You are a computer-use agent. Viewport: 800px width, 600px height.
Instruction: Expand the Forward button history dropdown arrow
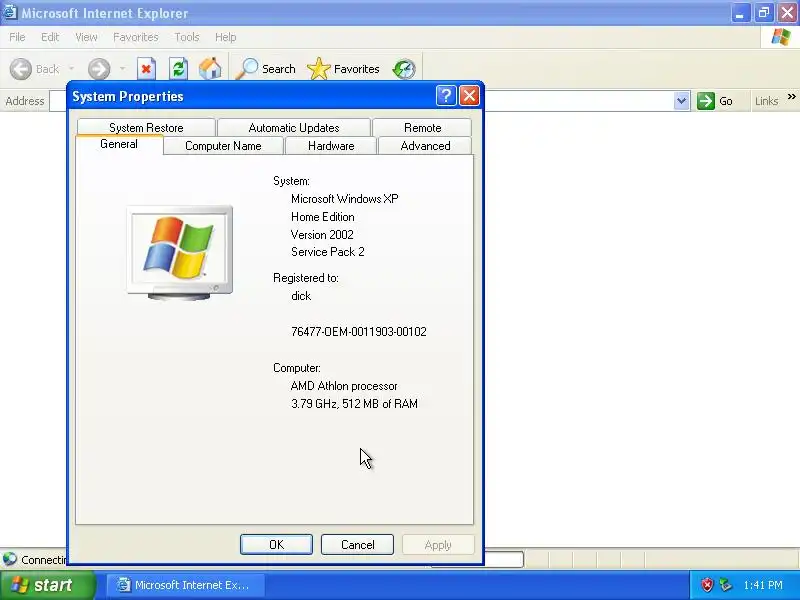122,69
